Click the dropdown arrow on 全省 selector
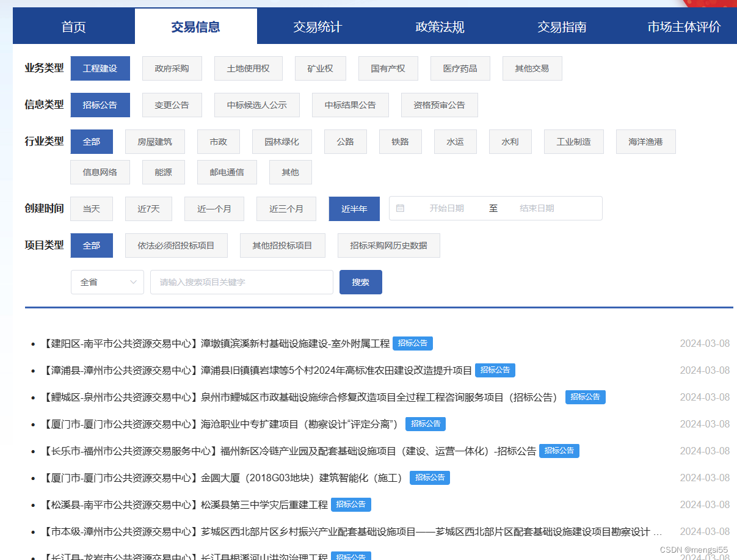The height and width of the screenshot is (560, 737). (x=134, y=282)
